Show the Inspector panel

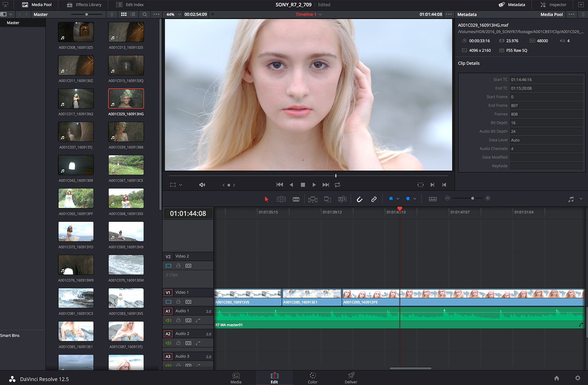[x=553, y=5]
